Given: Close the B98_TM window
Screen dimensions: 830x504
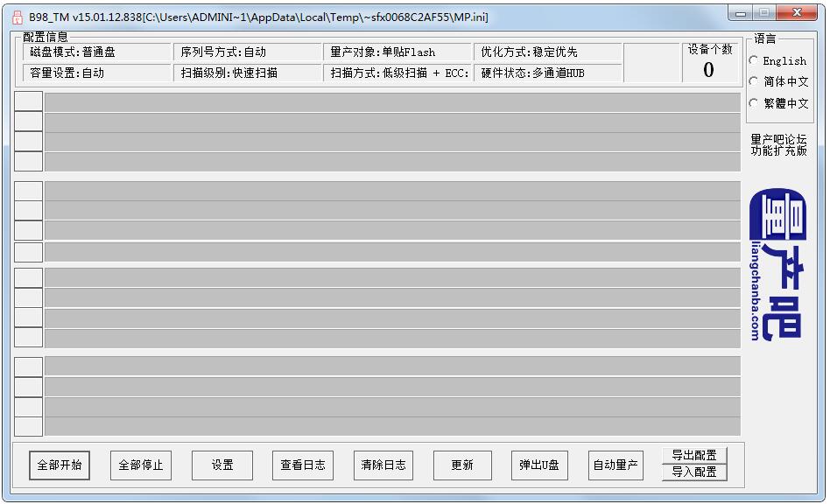Looking at the screenshot, I should click(x=797, y=13).
